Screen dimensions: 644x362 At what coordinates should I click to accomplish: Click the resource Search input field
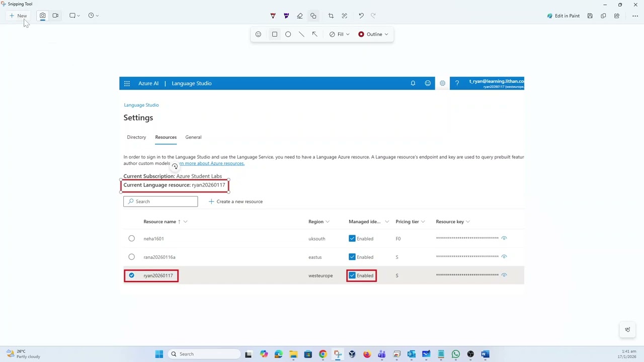tap(160, 202)
